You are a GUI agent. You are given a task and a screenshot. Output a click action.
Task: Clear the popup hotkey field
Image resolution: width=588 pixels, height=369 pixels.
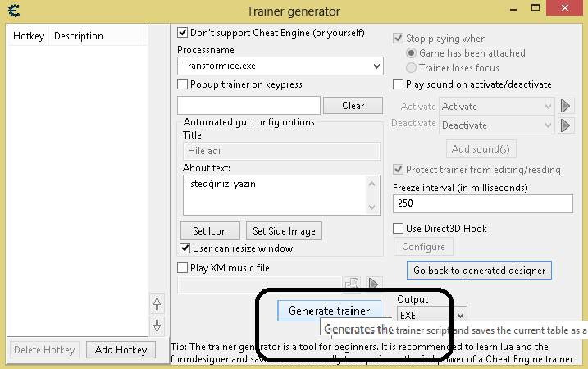pyautogui.click(x=353, y=106)
